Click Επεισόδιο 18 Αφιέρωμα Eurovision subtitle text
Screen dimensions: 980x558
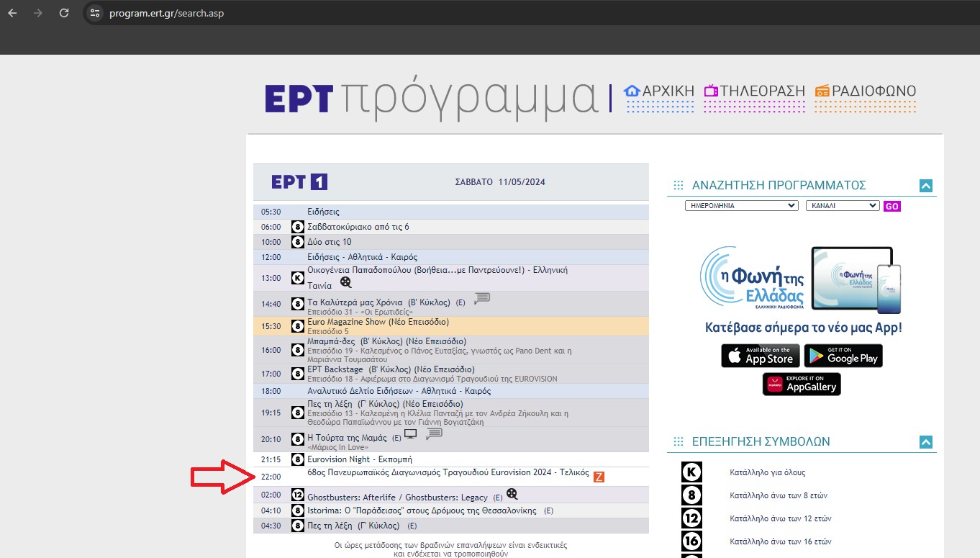432,379
